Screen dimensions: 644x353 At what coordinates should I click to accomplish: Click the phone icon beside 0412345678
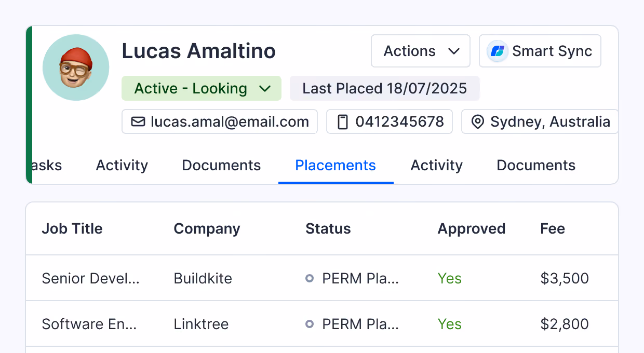tap(343, 121)
